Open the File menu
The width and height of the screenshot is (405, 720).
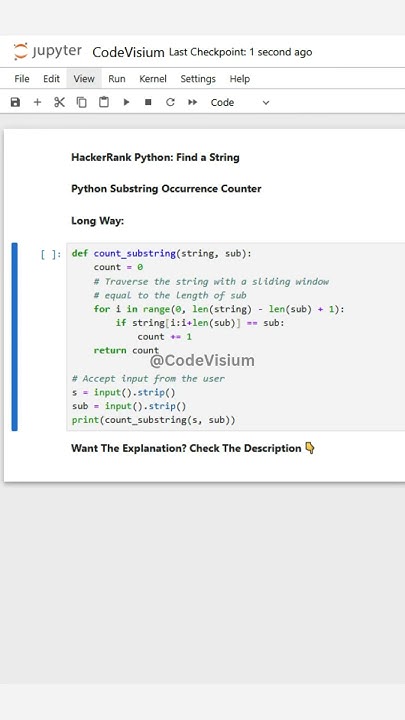pyautogui.click(x=22, y=79)
